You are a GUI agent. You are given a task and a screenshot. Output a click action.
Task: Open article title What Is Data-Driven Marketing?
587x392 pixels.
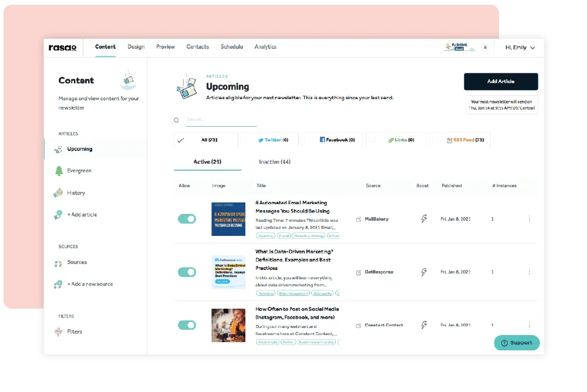pos(294,260)
